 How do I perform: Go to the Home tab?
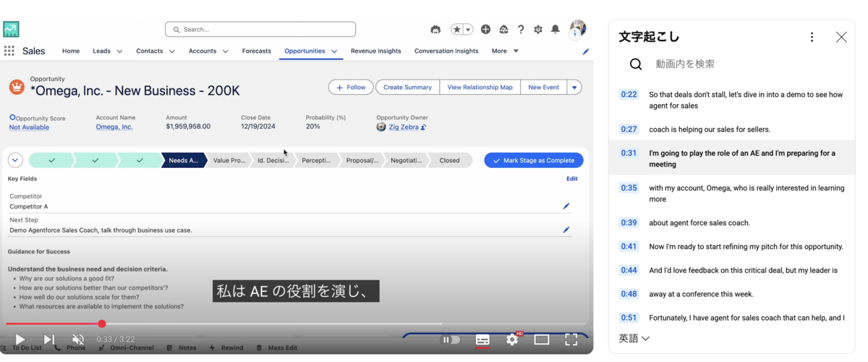71,51
